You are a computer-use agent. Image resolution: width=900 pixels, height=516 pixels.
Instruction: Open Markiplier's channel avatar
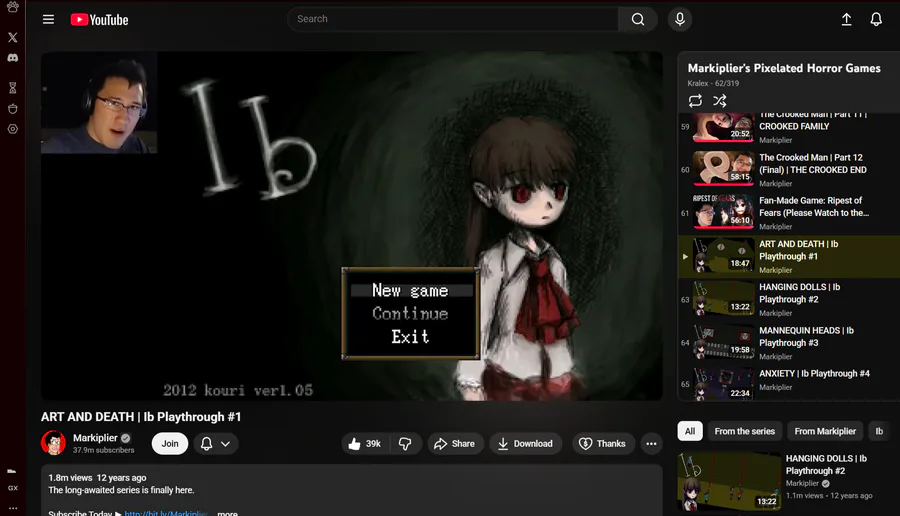click(x=53, y=443)
